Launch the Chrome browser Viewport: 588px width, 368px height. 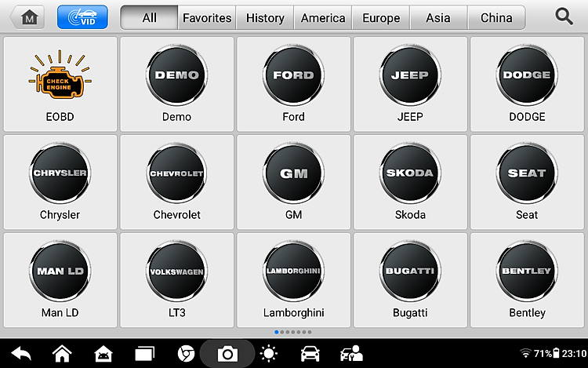click(x=186, y=353)
